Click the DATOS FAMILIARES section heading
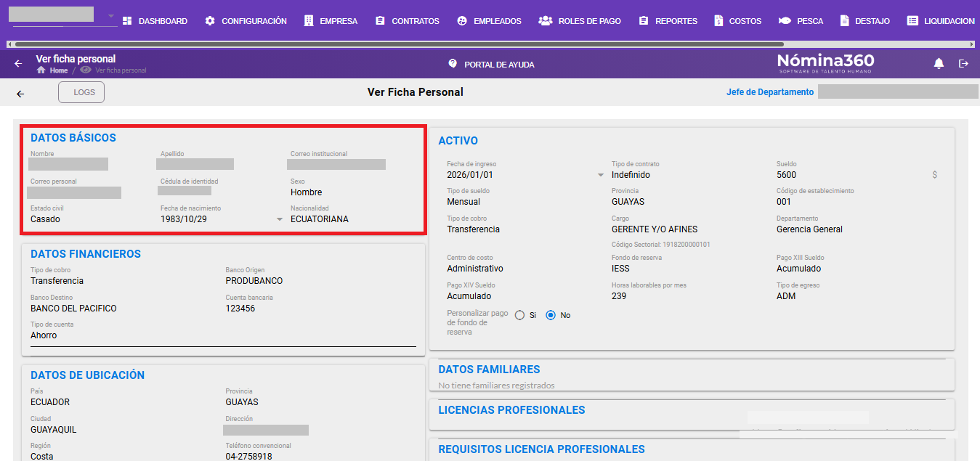The height and width of the screenshot is (461, 980). [490, 370]
